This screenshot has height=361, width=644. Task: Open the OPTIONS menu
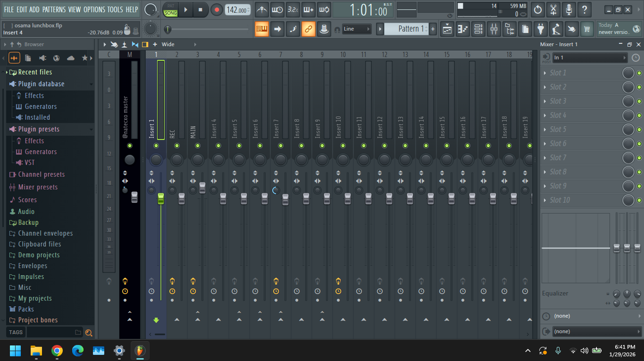point(94,9)
